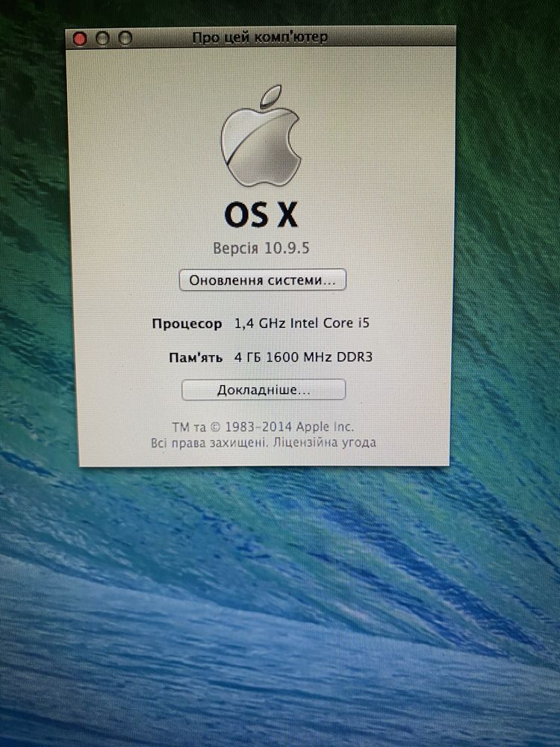Click the window title Про цей комп'ютер
This screenshot has width=560, height=747.
pos(260,37)
